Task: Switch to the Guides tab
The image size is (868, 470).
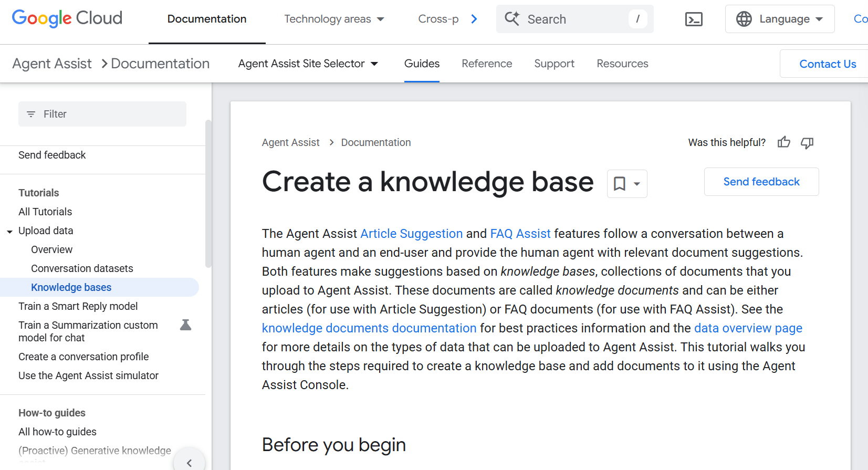Action: 422,64
